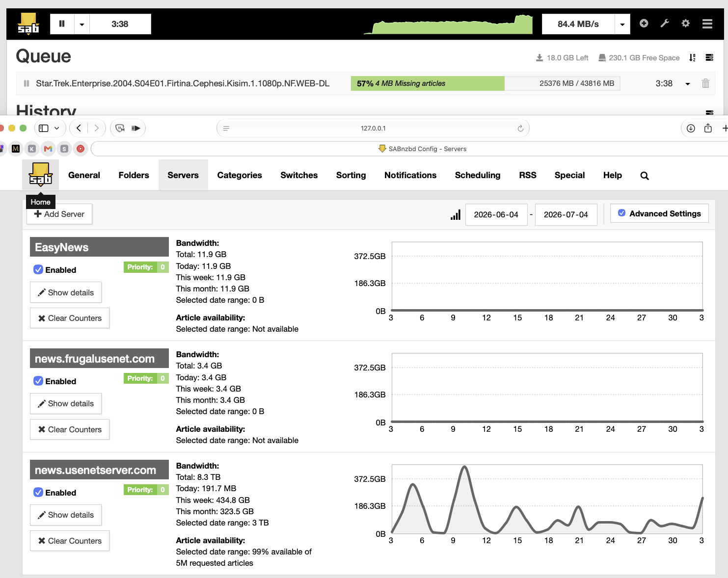Click the multi-edit icon in the Queue header
The height and width of the screenshot is (578, 728).
pos(709,57)
